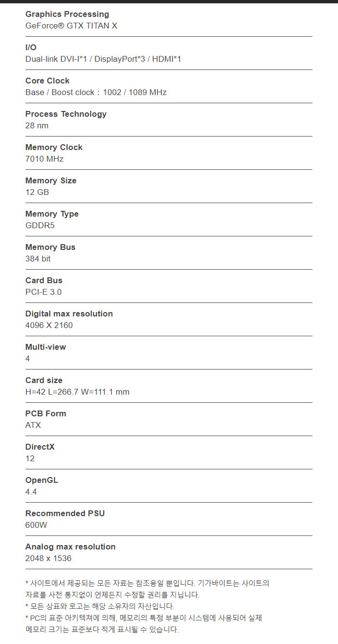Click the Process Technology label
Image resolution: width=338 pixels, height=644 pixels.
pyautogui.click(x=66, y=114)
